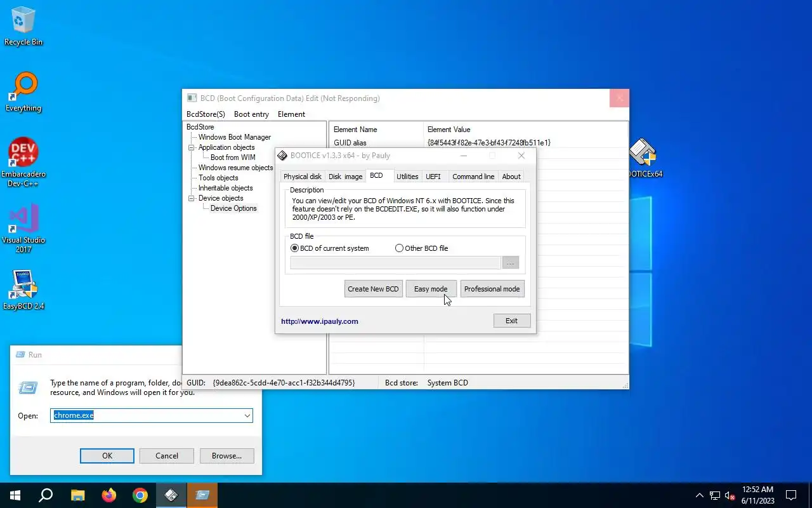Screen dimensions: 812x508
Task: Click the Professional mode button
Action: tap(492, 289)
